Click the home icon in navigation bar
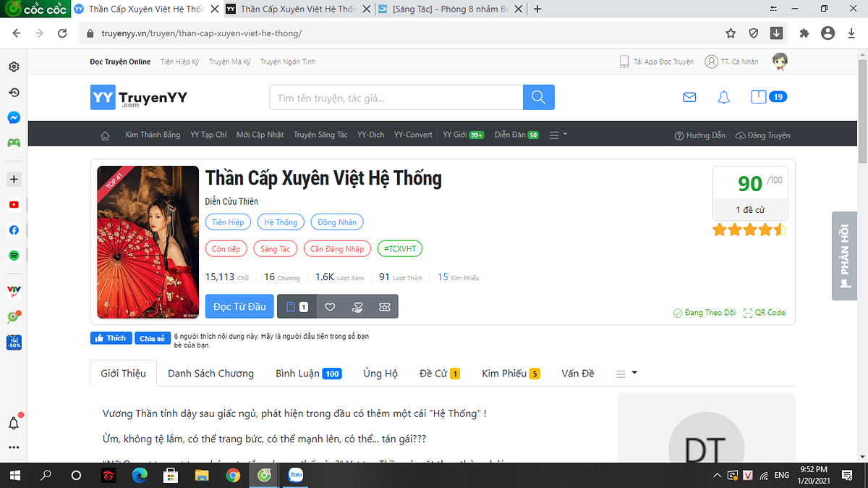This screenshot has height=488, width=868. click(106, 135)
